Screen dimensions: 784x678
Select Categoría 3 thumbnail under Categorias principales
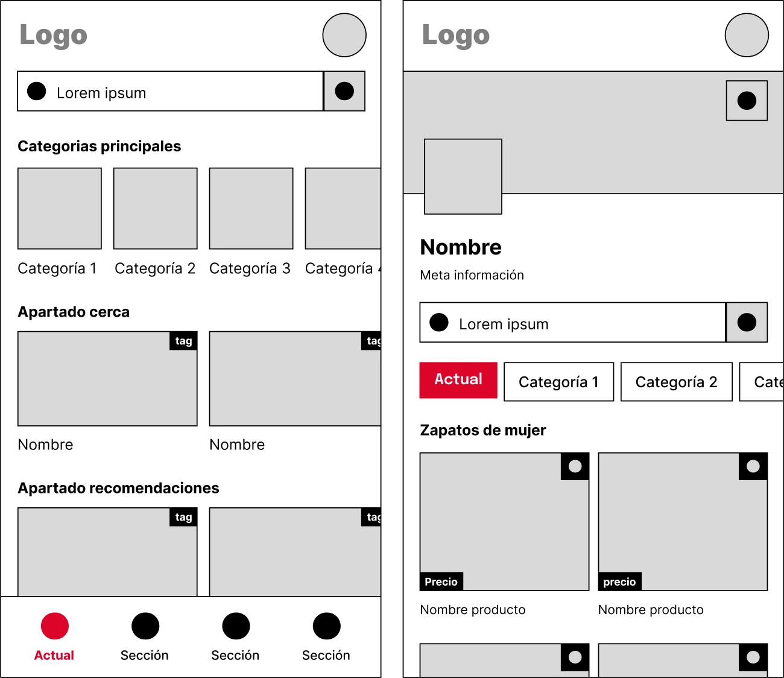click(x=250, y=208)
